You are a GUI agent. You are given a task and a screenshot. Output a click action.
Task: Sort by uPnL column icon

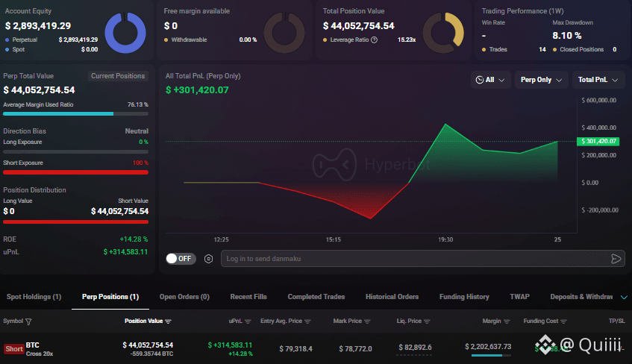(x=248, y=321)
